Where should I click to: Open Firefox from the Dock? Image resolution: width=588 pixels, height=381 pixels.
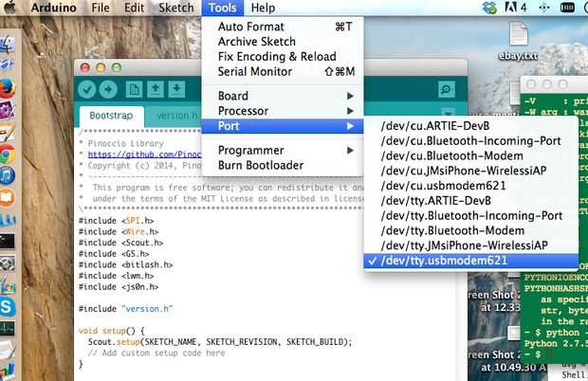[x=8, y=89]
